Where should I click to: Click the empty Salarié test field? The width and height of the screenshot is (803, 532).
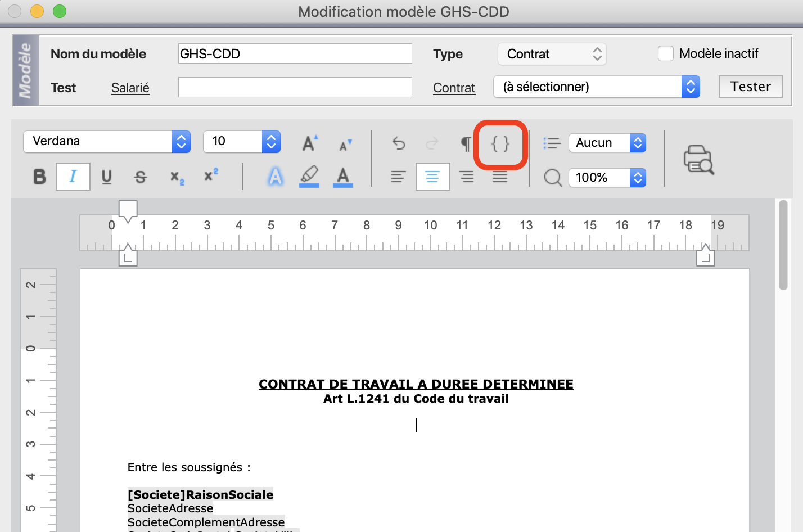(295, 87)
